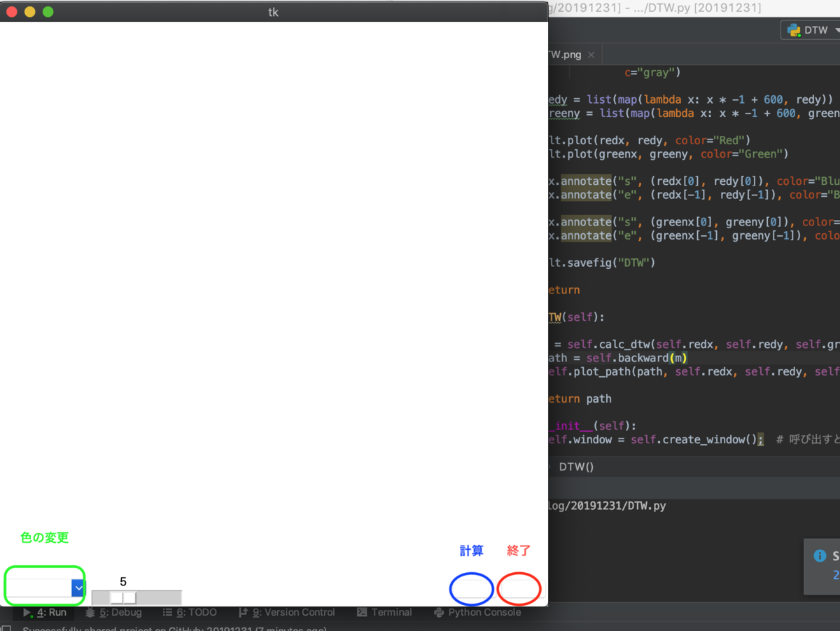
Task: Place cursor on the plt.savefig("DTW") line
Action: click(x=601, y=263)
